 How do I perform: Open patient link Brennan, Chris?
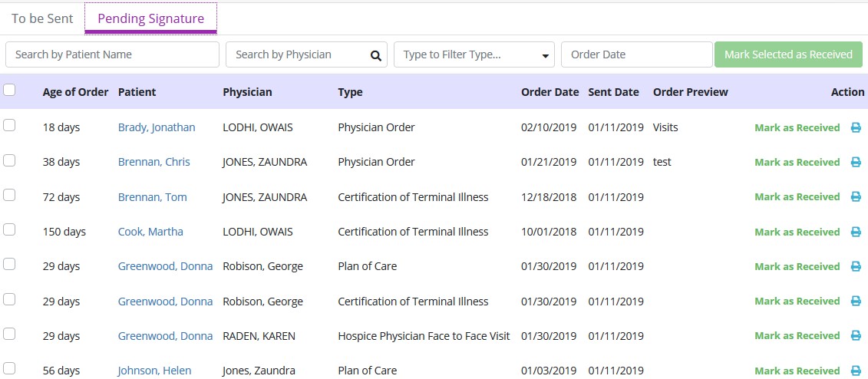(153, 163)
